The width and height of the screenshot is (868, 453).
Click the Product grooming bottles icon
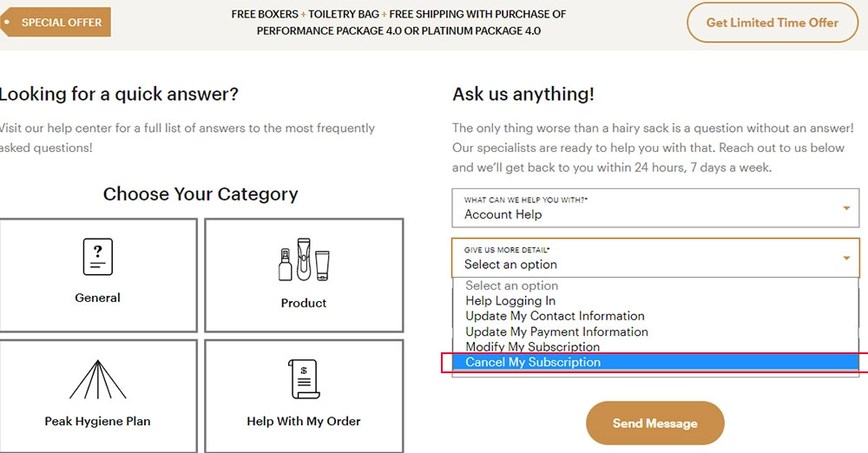pos(304,259)
